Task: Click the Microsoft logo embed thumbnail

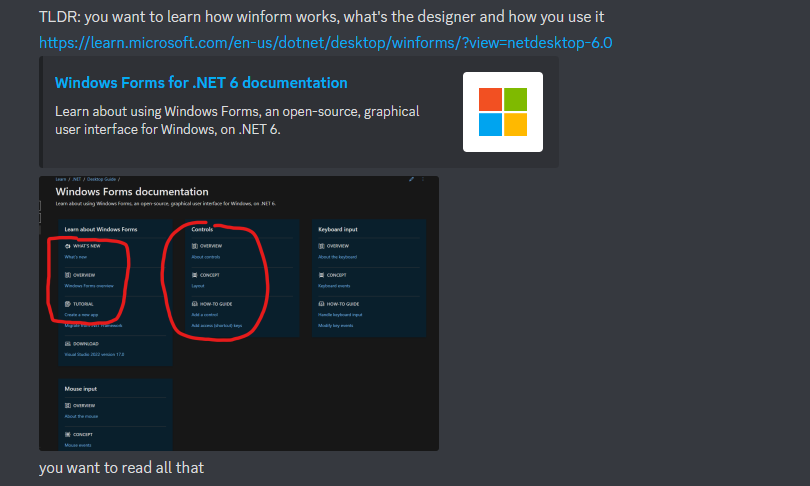Action: tap(503, 112)
